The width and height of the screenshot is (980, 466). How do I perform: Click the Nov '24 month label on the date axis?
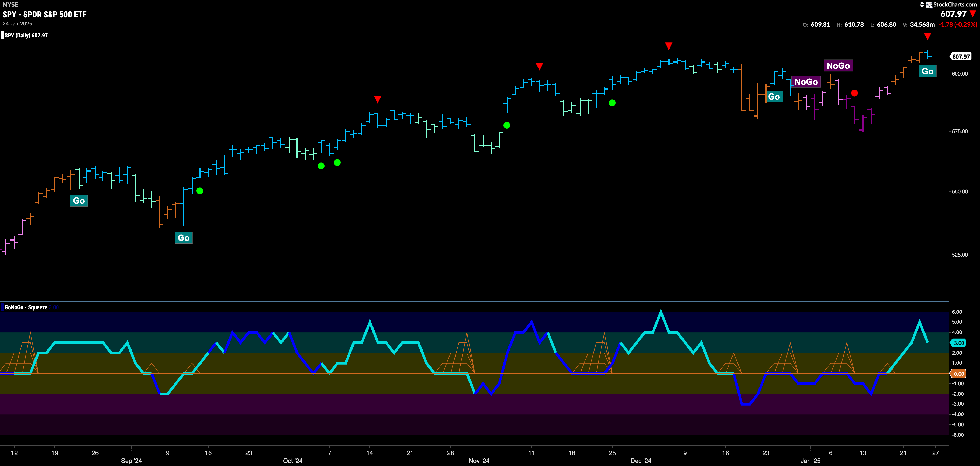point(479,461)
